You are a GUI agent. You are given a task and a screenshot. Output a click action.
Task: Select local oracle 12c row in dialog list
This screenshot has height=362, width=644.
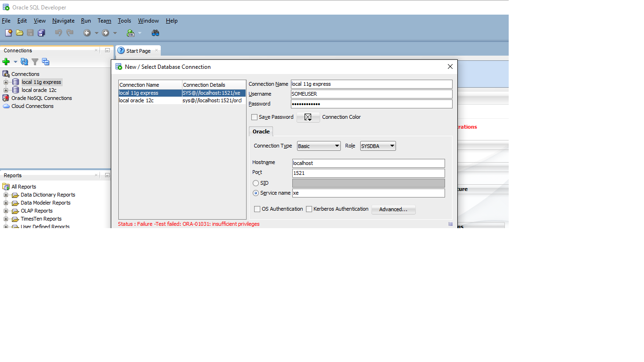click(182, 100)
